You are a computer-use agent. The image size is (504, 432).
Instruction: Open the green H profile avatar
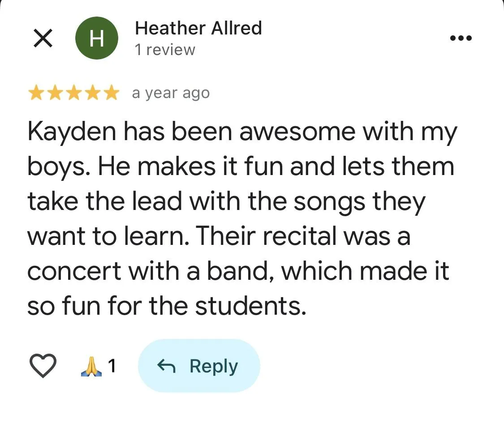click(x=96, y=38)
